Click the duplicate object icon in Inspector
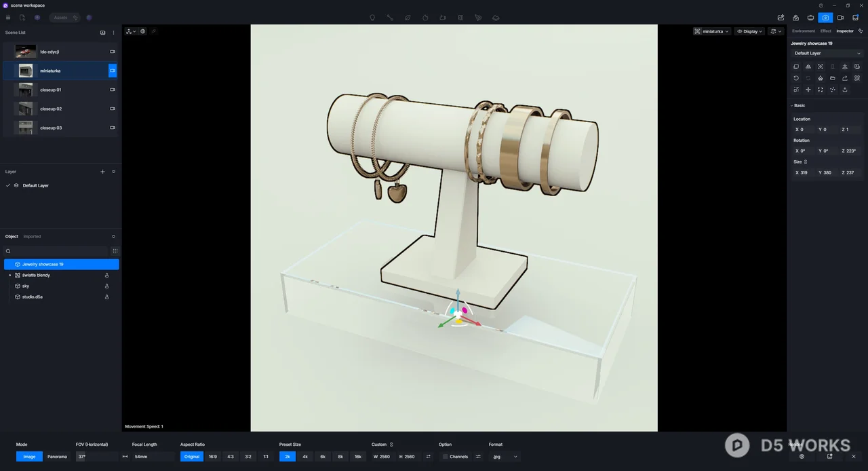This screenshot has width=868, height=471. [796, 67]
